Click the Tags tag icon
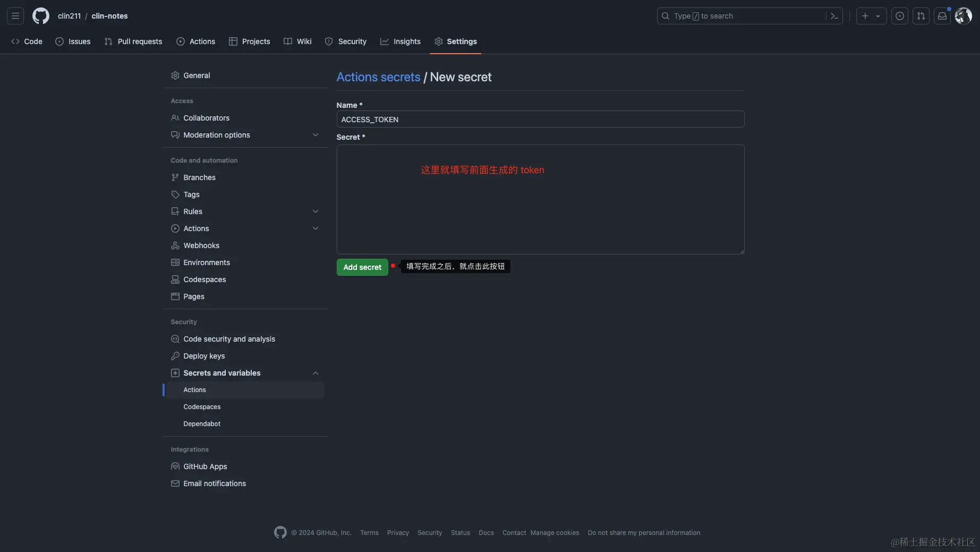The width and height of the screenshot is (980, 552). click(x=175, y=194)
